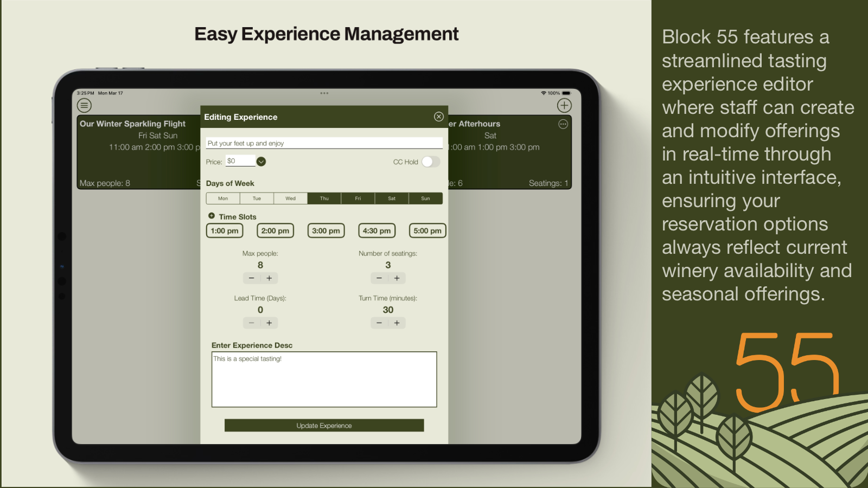Select the Fri day segment
The width and height of the screenshot is (868, 488).
(x=358, y=198)
